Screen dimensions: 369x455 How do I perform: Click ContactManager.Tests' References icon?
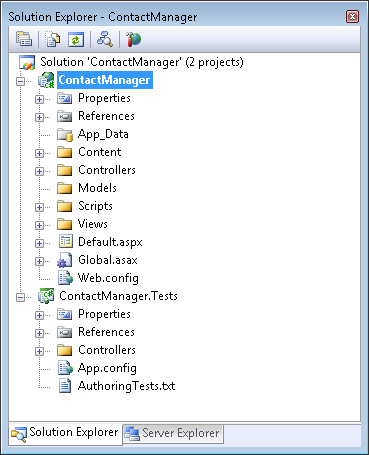[65, 332]
